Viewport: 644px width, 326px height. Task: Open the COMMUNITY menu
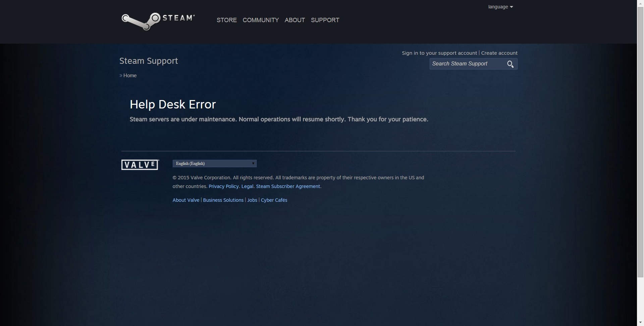click(x=261, y=20)
